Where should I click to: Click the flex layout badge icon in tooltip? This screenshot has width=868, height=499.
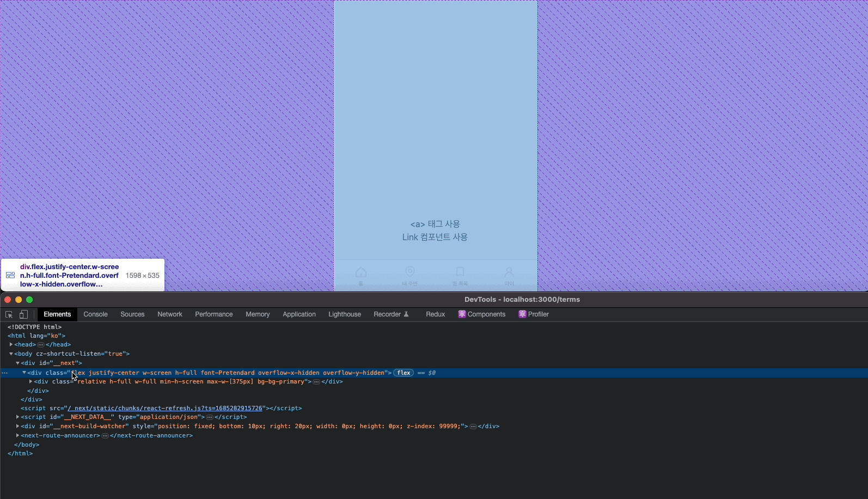pos(10,275)
